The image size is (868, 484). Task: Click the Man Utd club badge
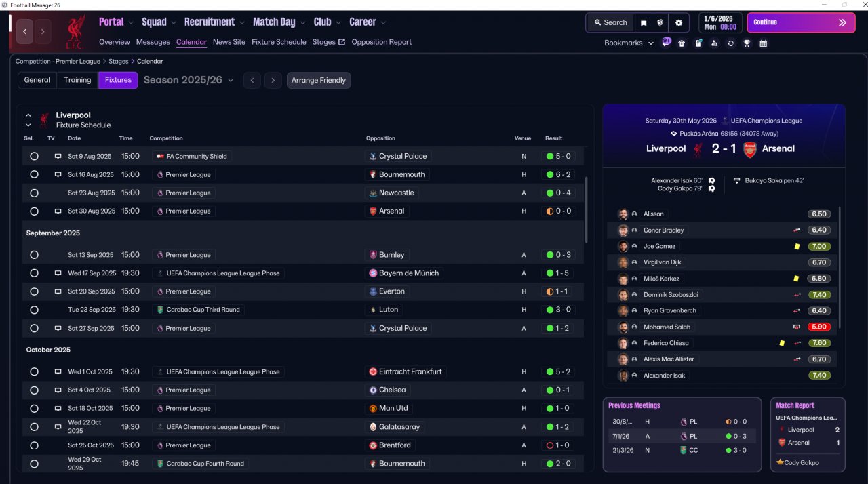tap(372, 408)
